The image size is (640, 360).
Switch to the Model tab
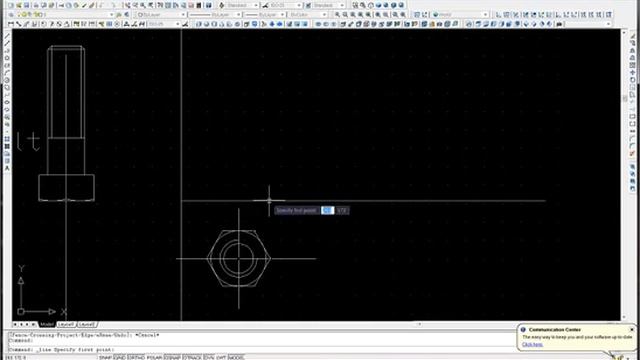click(47, 324)
